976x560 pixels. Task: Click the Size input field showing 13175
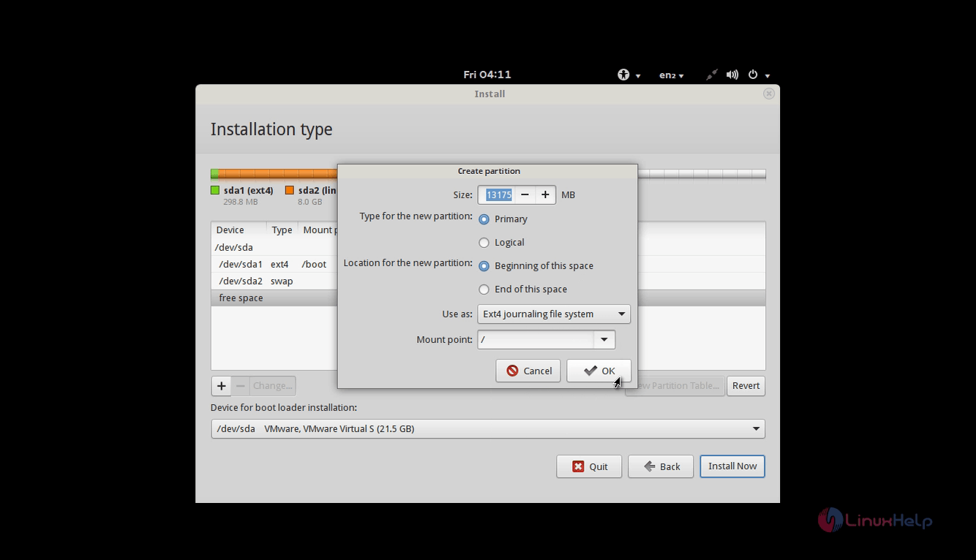point(498,194)
